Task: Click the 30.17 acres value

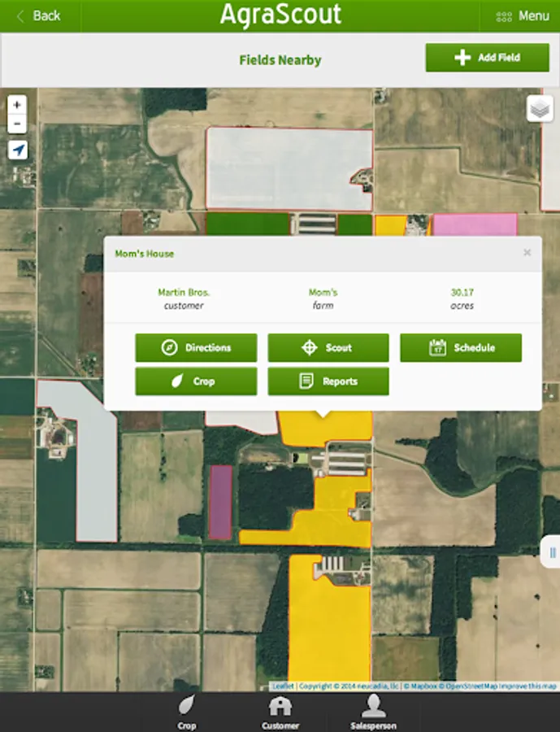Action: [462, 293]
